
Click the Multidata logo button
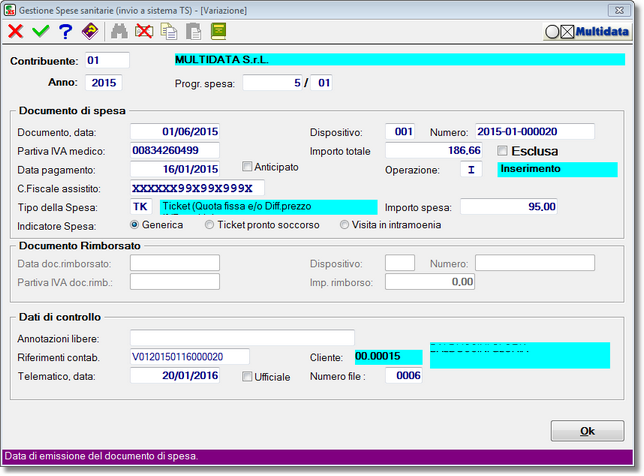tap(587, 32)
